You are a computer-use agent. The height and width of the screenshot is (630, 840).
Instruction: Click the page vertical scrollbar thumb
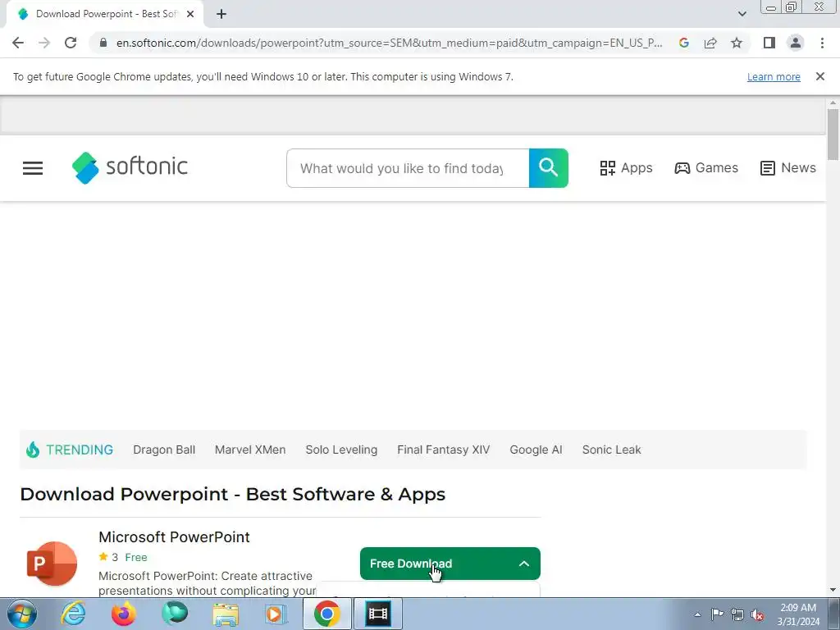tap(833, 134)
